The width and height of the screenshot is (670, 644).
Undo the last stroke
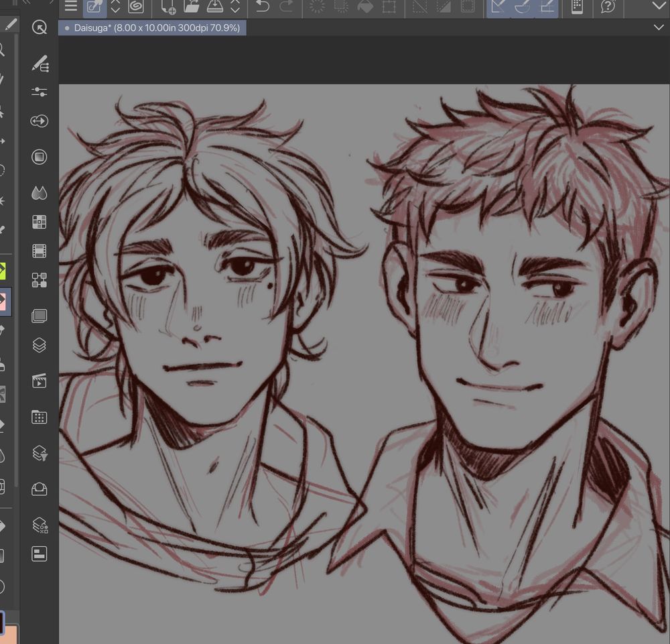(263, 7)
